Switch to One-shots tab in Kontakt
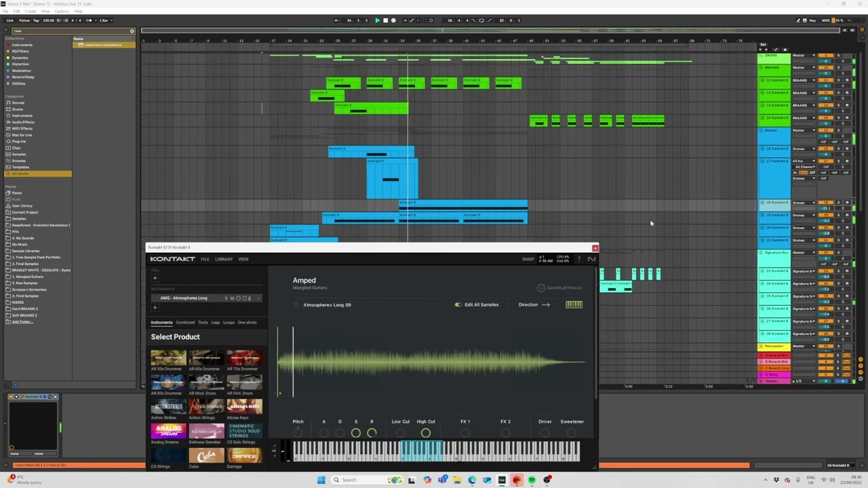This screenshot has width=868, height=488. 247,323
